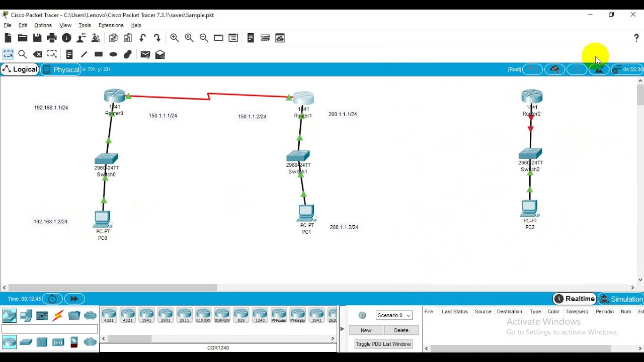The image size is (644, 362).
Task: Undo the last action
Action: point(142,38)
